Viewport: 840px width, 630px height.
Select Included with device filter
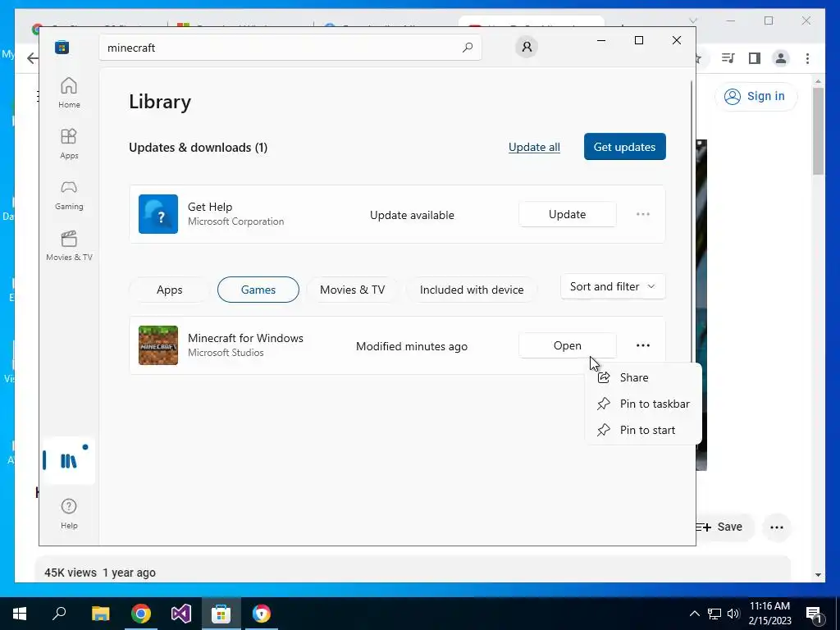point(472,290)
